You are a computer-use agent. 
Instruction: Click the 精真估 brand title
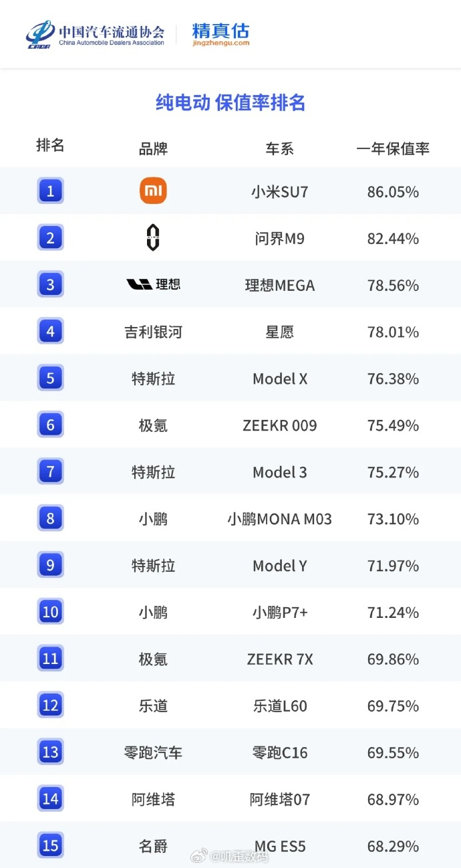[x=220, y=30]
